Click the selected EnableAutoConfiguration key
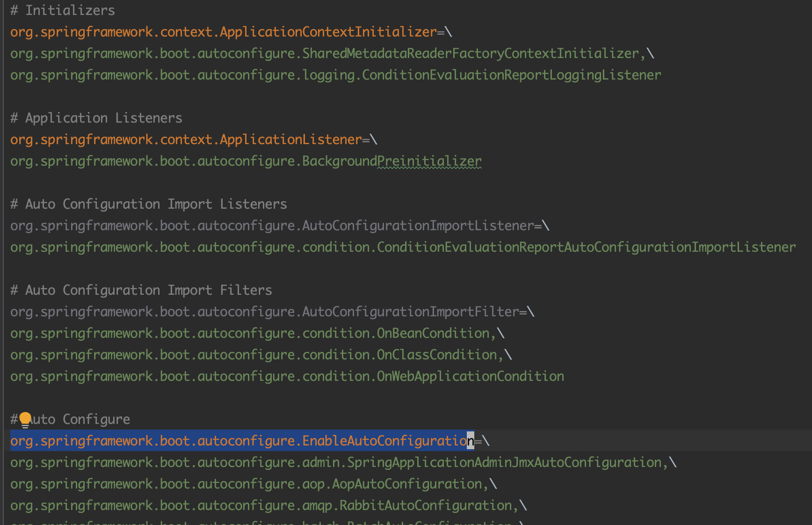 [242, 441]
